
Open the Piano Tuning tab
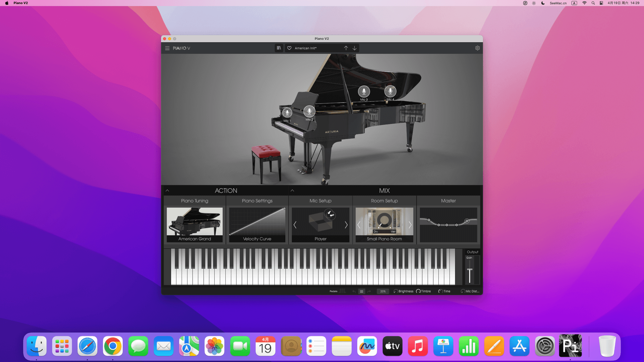195,201
